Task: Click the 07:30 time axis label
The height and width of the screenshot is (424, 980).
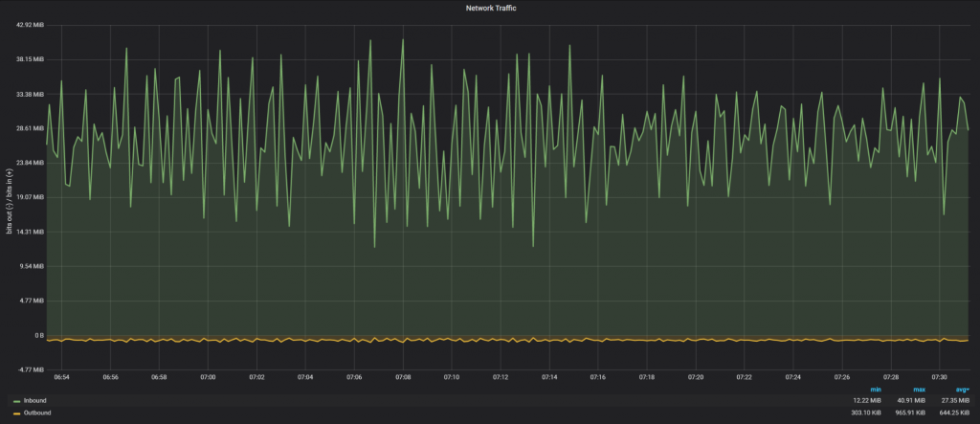Action: tap(940, 377)
